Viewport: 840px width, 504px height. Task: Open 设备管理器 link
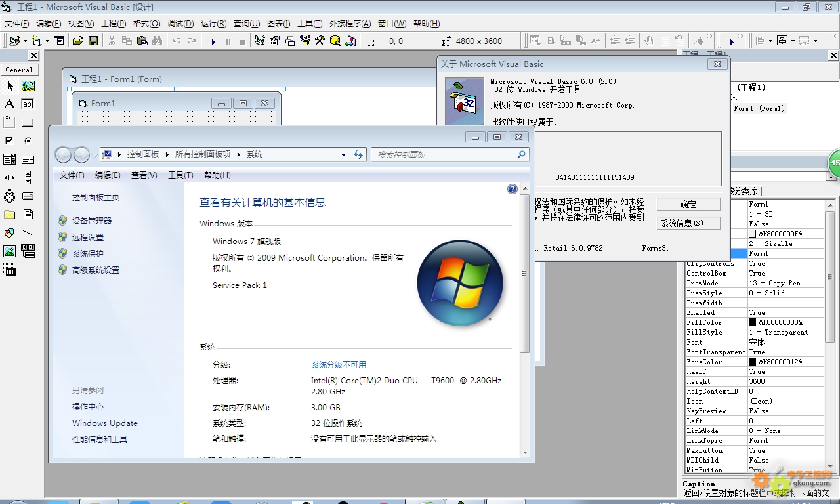[92, 221]
